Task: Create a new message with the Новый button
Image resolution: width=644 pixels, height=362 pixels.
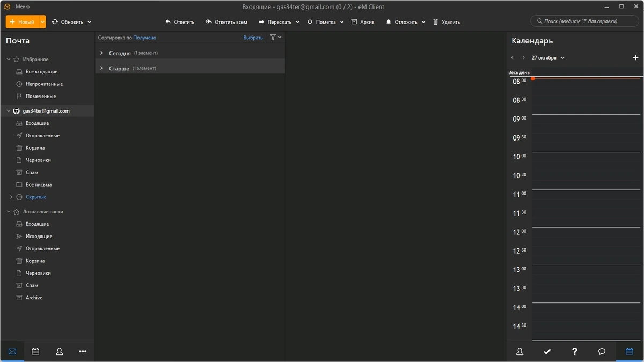Action: [x=22, y=22]
